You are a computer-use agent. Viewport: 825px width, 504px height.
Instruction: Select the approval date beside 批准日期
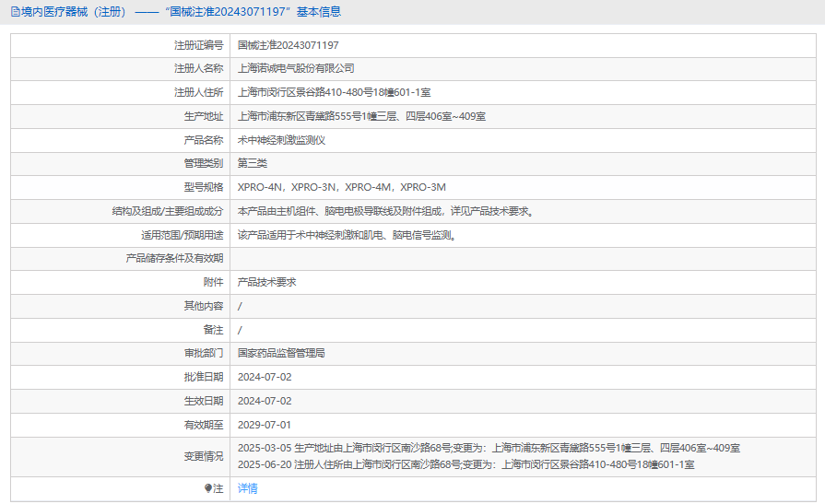click(265, 377)
